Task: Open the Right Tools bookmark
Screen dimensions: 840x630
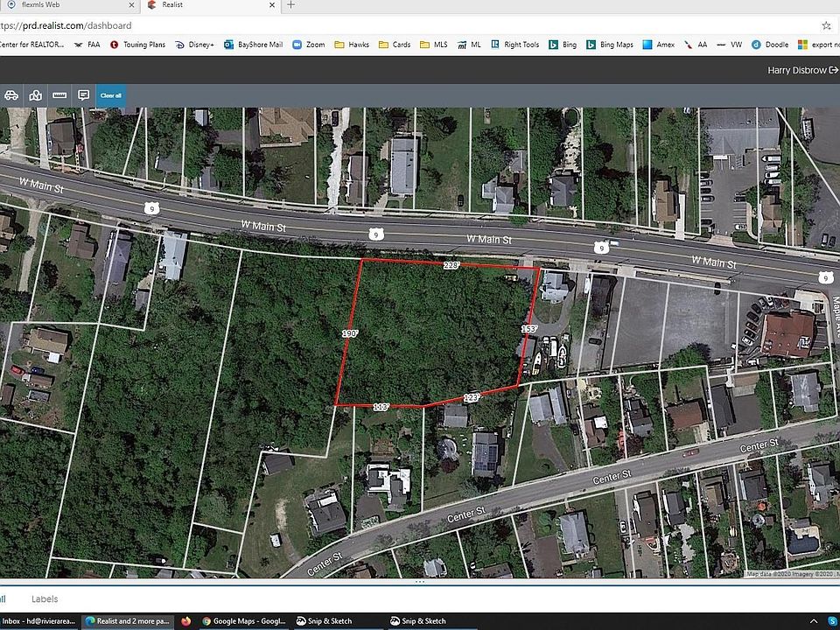Action: (x=515, y=45)
